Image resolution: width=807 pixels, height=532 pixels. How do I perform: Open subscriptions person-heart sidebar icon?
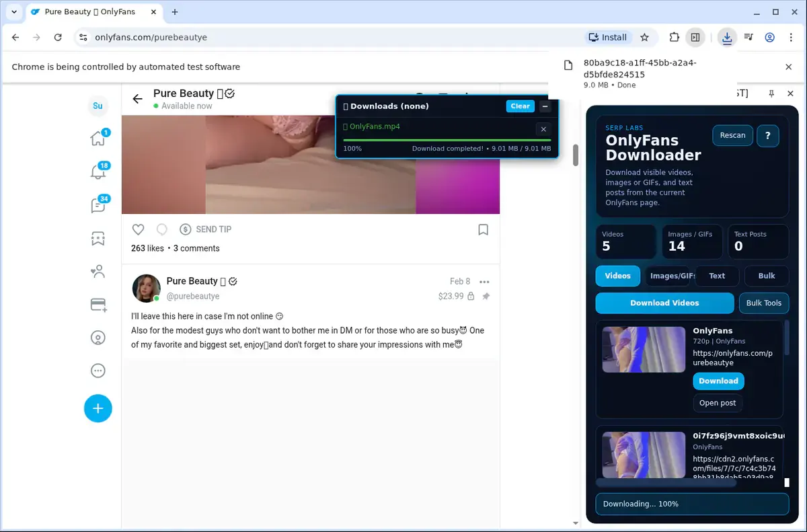(x=98, y=272)
